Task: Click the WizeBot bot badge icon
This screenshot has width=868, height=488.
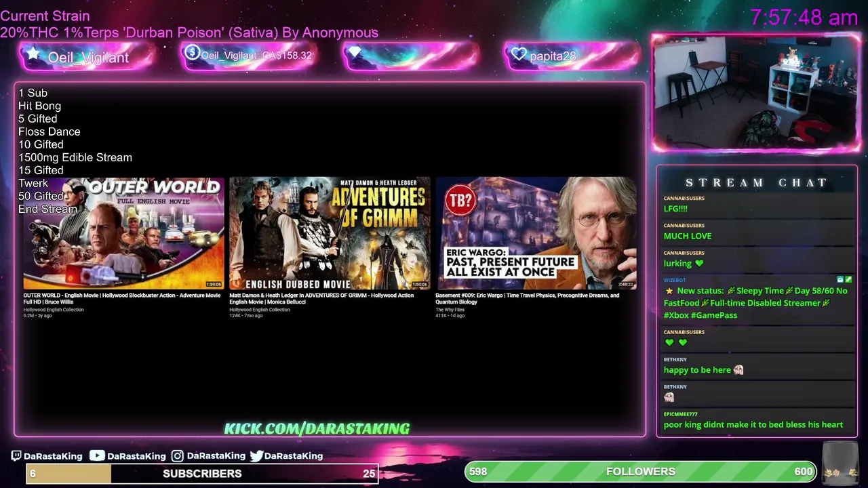Action: point(840,279)
